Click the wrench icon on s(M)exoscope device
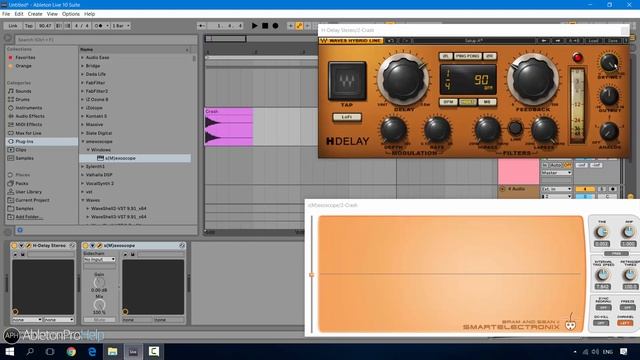This screenshot has width=640, height=360. point(99,246)
